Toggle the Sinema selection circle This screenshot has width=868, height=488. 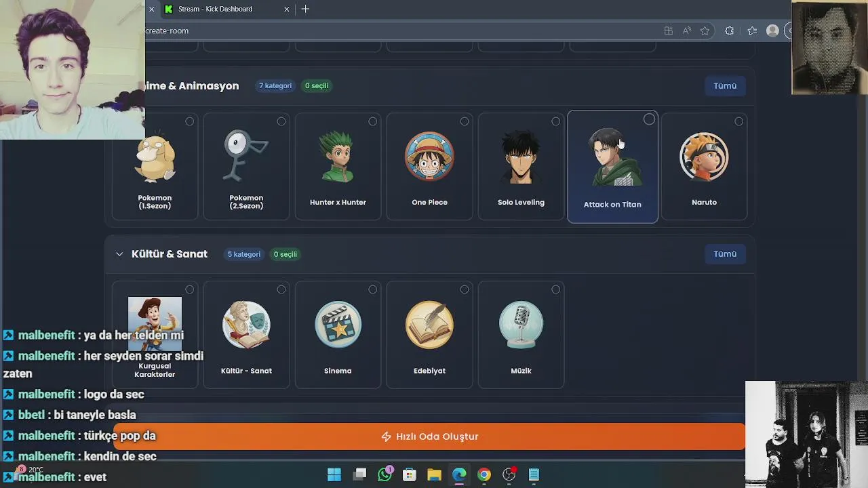pos(372,289)
